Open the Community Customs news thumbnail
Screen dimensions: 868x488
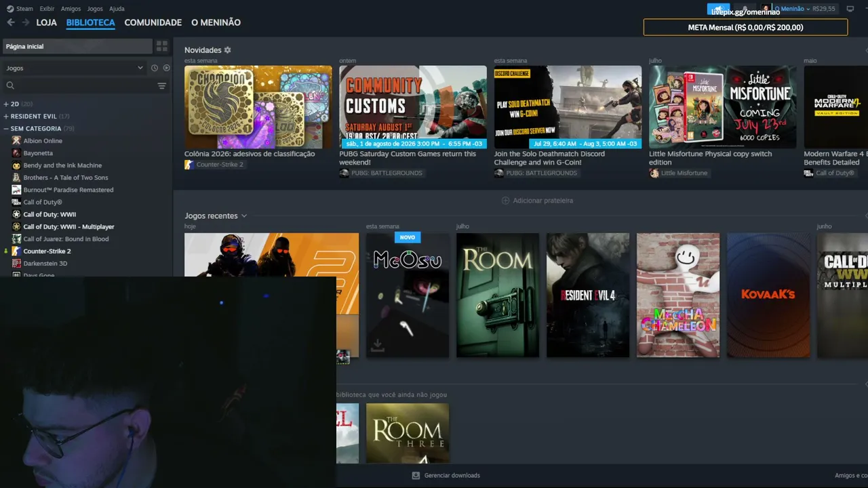(413, 107)
